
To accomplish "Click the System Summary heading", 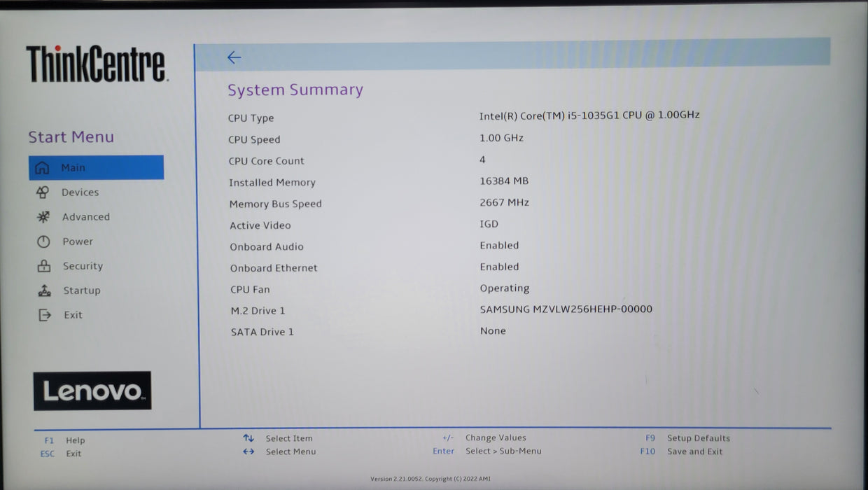I will (x=295, y=90).
